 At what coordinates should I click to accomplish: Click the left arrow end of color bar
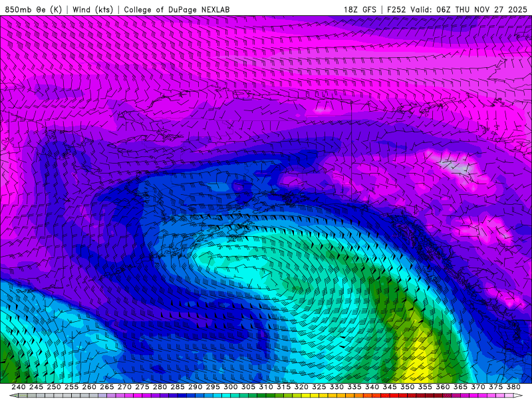[13, 396]
